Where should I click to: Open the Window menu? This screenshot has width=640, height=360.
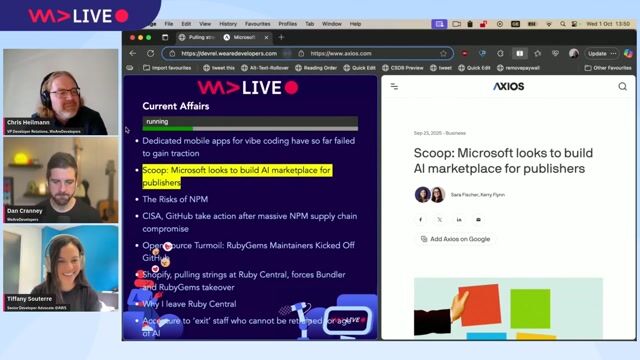[331, 24]
